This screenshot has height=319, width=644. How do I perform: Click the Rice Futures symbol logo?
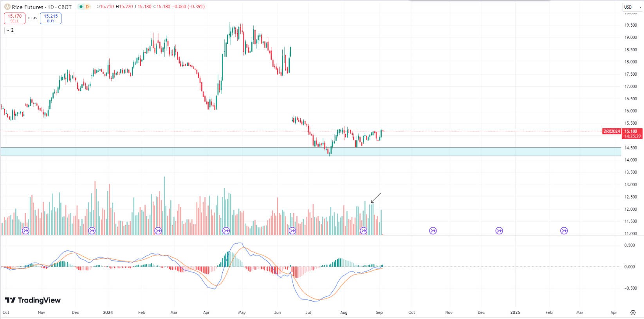(x=7, y=7)
